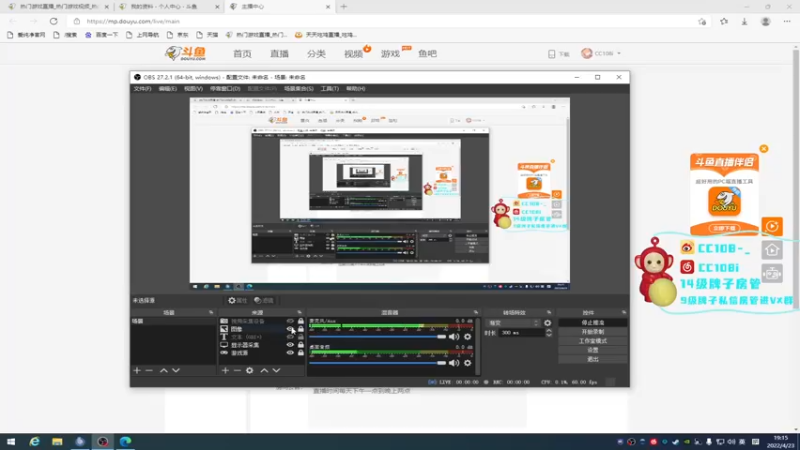Viewport: 800px width, 450px height.
Task: Open the browser downloads icon
Action: pyautogui.click(x=744, y=21)
